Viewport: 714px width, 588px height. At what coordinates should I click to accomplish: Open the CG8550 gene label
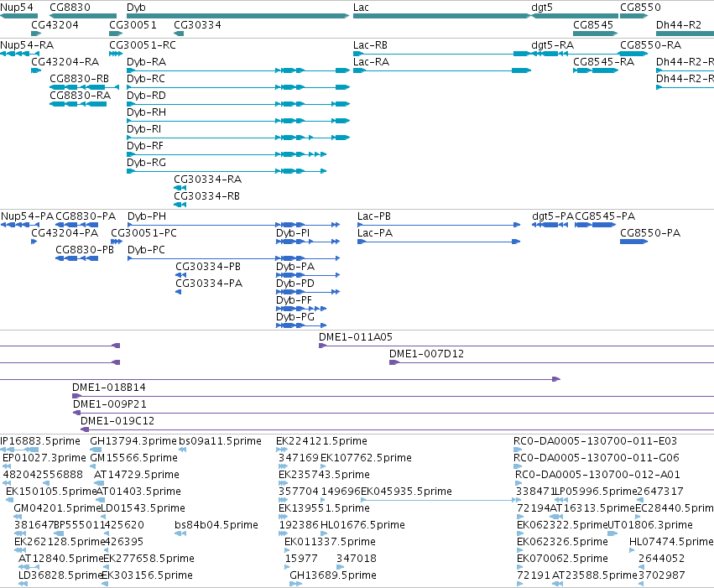click(640, 8)
